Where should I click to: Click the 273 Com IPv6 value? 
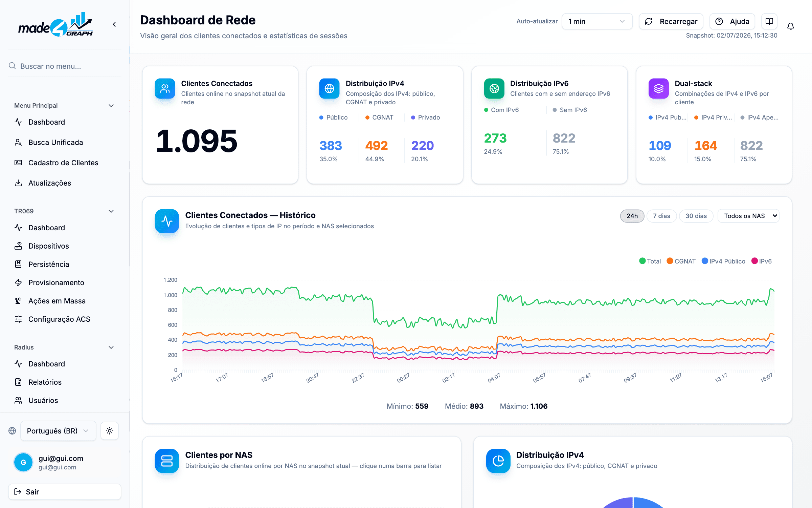(x=495, y=138)
